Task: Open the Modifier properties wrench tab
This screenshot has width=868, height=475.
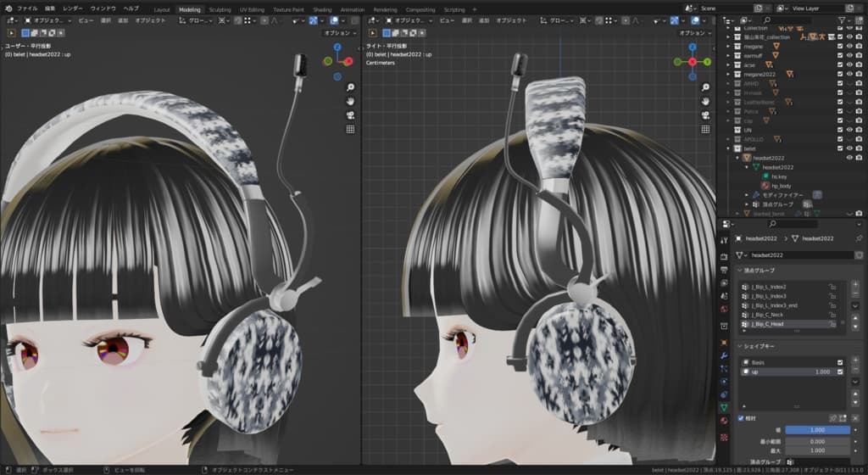Action: point(724,355)
